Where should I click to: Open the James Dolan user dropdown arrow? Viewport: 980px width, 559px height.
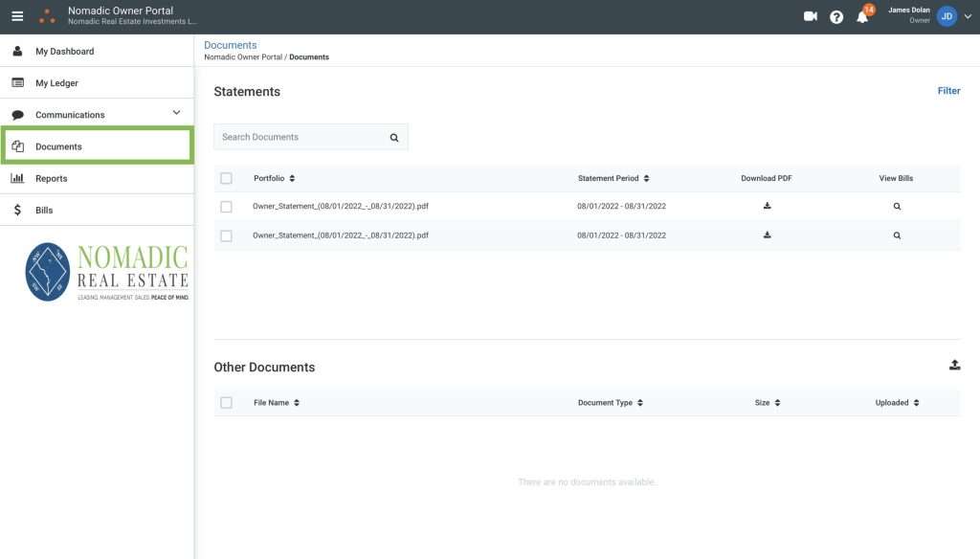coord(967,16)
